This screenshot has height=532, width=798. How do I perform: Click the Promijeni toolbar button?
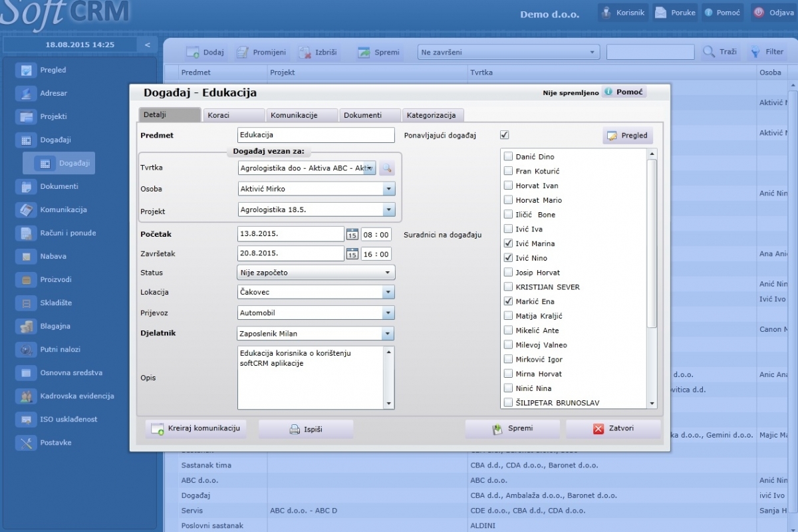coord(261,53)
